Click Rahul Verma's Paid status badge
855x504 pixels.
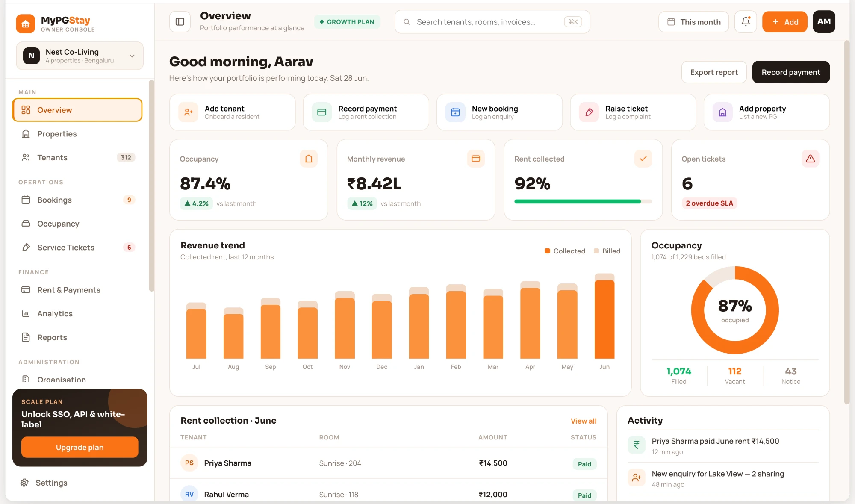pos(584,495)
